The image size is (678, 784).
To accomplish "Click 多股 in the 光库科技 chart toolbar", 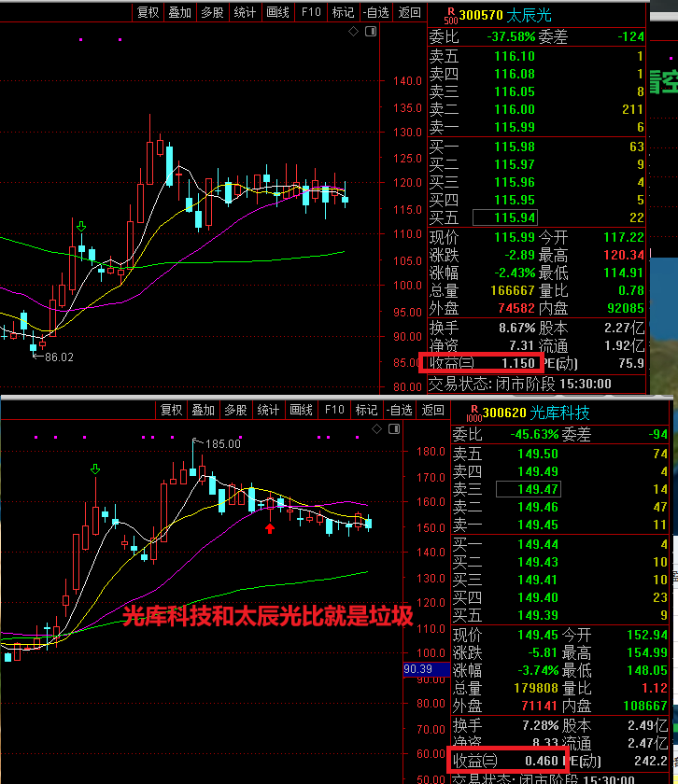I will (x=236, y=410).
